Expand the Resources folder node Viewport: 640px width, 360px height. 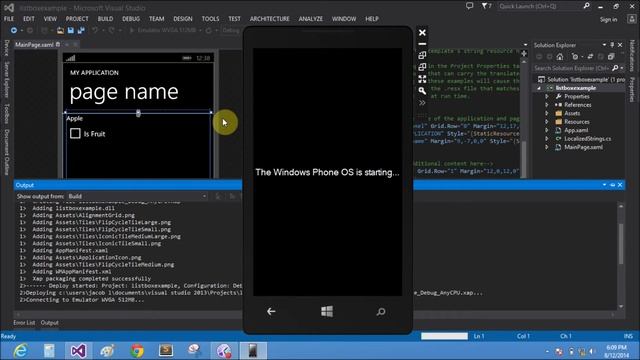[547, 122]
